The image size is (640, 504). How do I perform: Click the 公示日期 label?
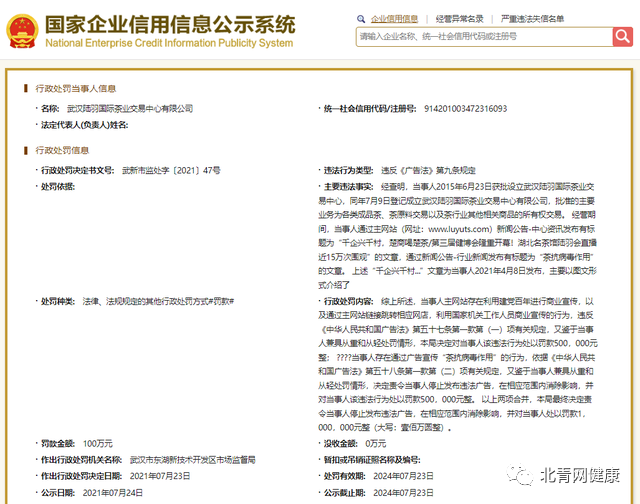[58, 493]
